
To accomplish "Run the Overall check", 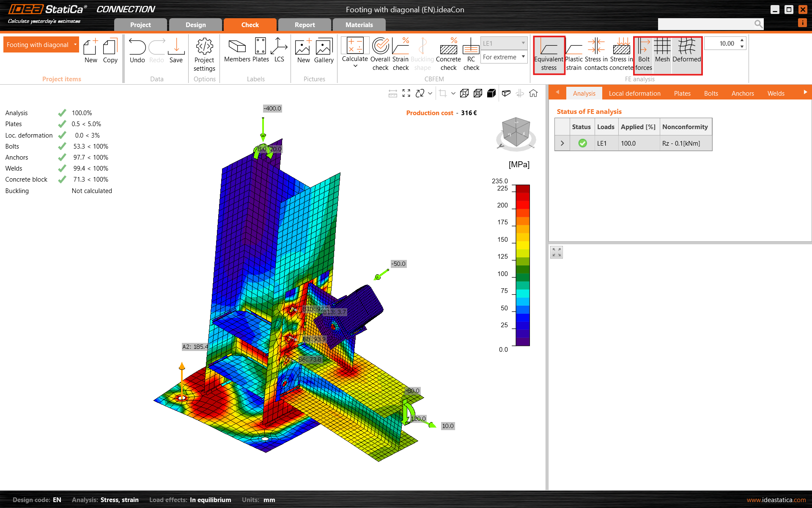I will point(380,54).
